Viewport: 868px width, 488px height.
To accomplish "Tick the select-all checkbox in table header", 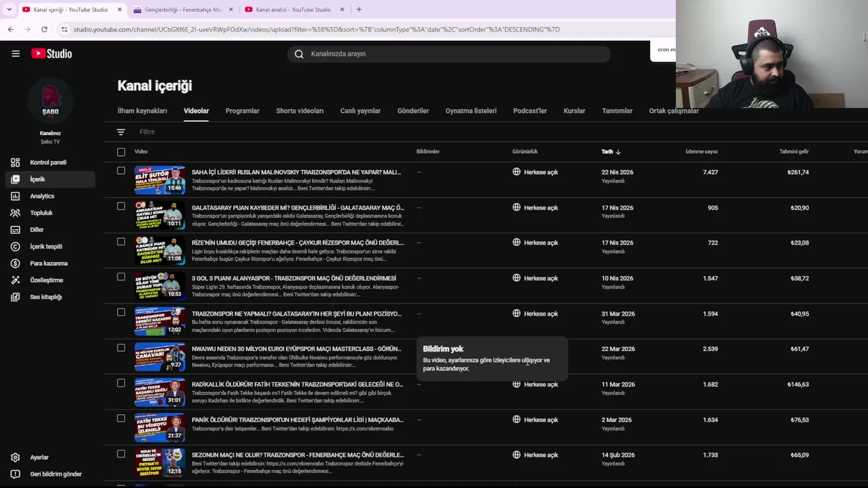I will tap(121, 152).
